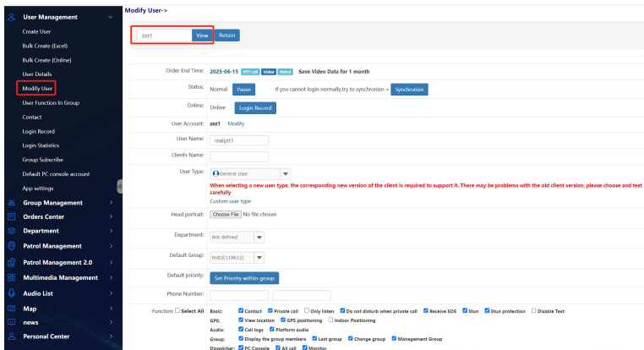The image size is (644, 350).
Task: Enable the Only listen checkbox
Action: [x=307, y=311]
